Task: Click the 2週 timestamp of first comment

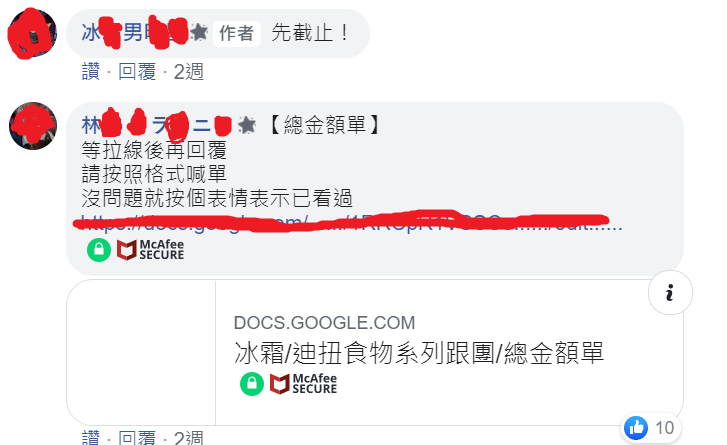Action: [x=189, y=72]
